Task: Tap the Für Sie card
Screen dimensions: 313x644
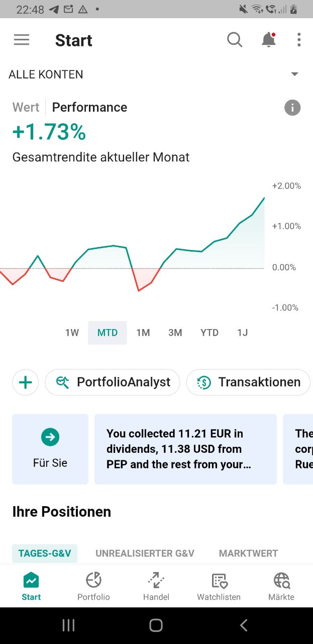Action: tap(50, 449)
